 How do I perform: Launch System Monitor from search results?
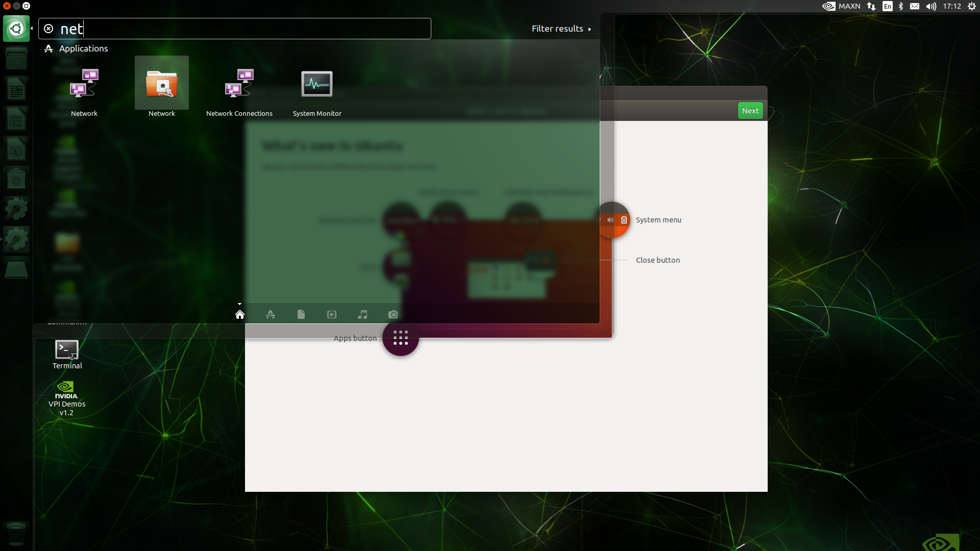pos(317,91)
